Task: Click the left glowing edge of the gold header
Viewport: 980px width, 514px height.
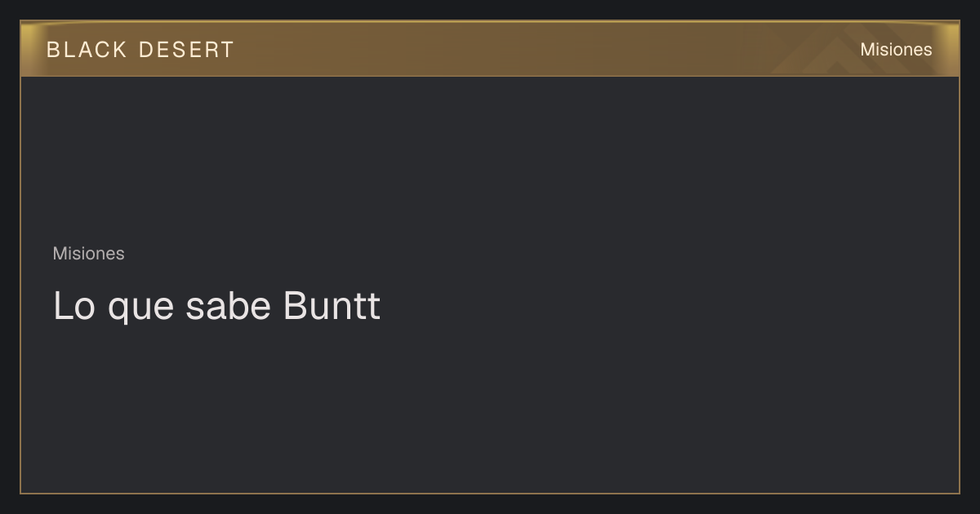Action: 29,49
